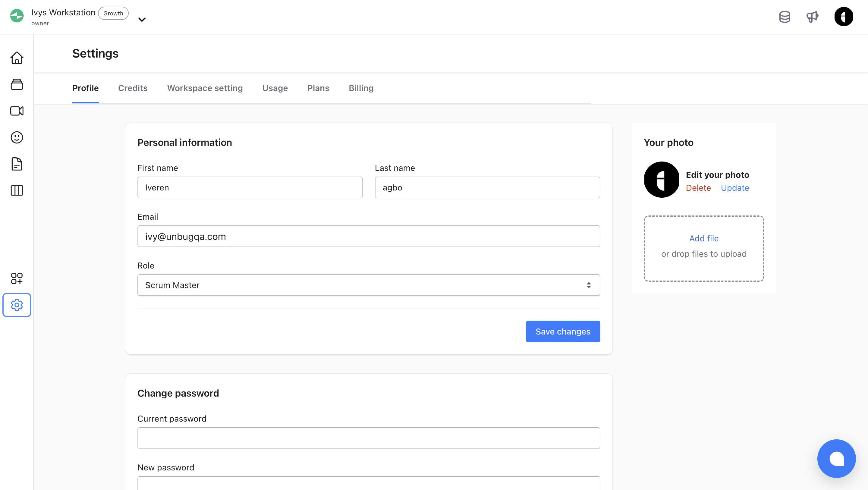The height and width of the screenshot is (490, 868).
Task: Click the green workspace logo
Action: pyautogui.click(x=17, y=16)
